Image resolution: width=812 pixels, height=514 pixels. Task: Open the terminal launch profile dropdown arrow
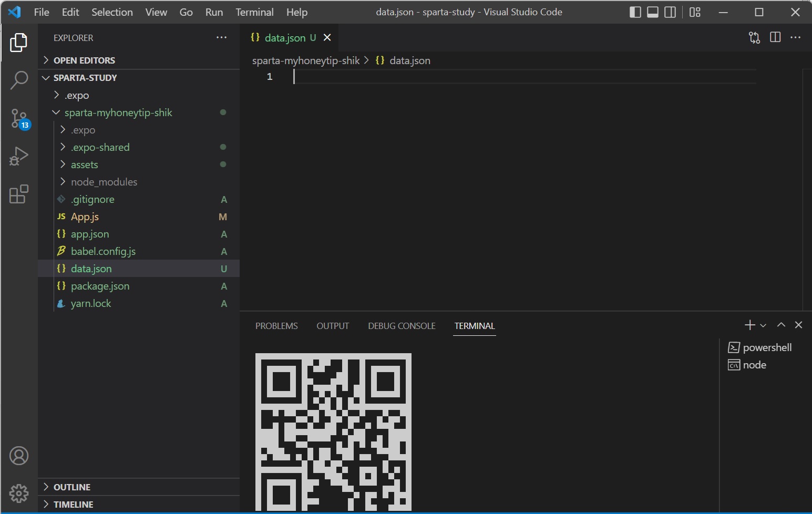point(763,326)
